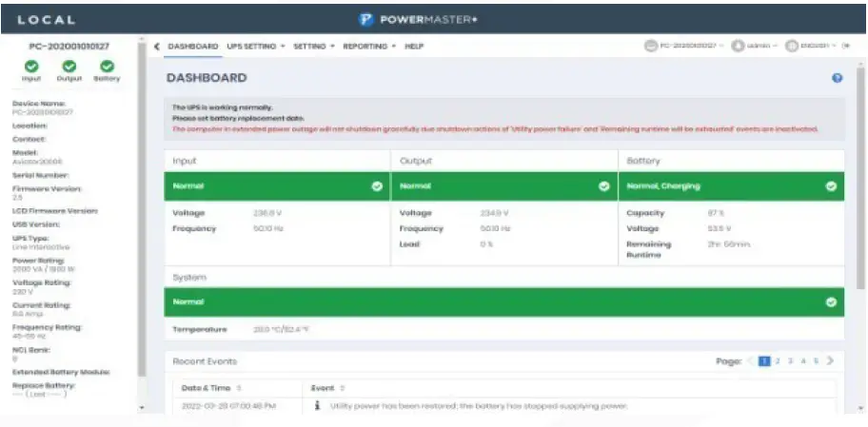
Task: Click the PowerMaster+ logo icon
Action: click(x=365, y=19)
